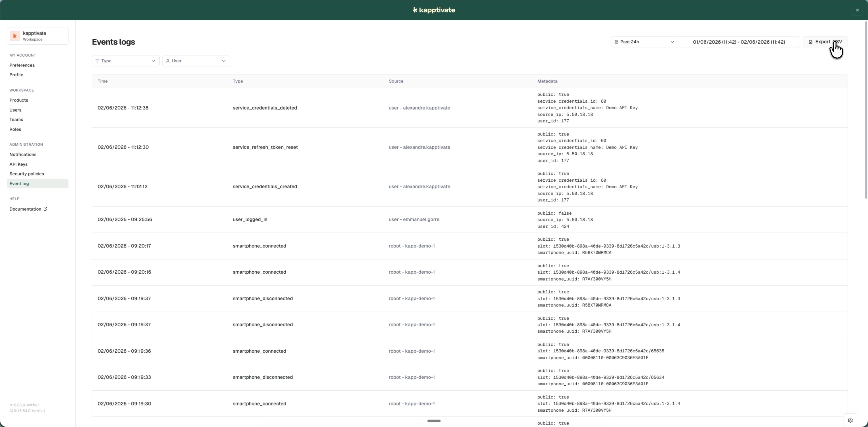The width and height of the screenshot is (868, 427).
Task: Click smartphone_uuid: 00008110-00063C9036E3A01E in 09:19:36 row
Action: 593,358
